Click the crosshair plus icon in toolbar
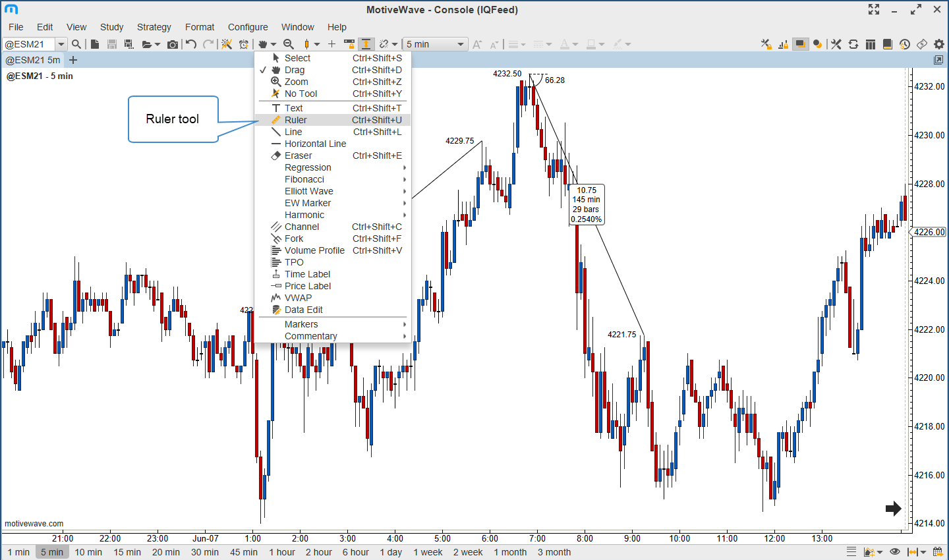The height and width of the screenshot is (560, 949). (x=331, y=44)
